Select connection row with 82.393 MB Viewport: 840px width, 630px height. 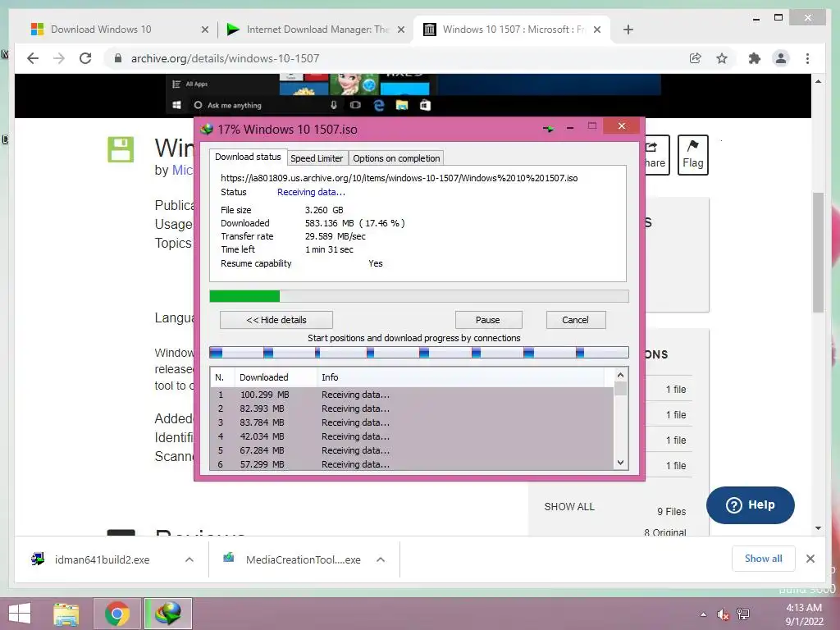412,409
